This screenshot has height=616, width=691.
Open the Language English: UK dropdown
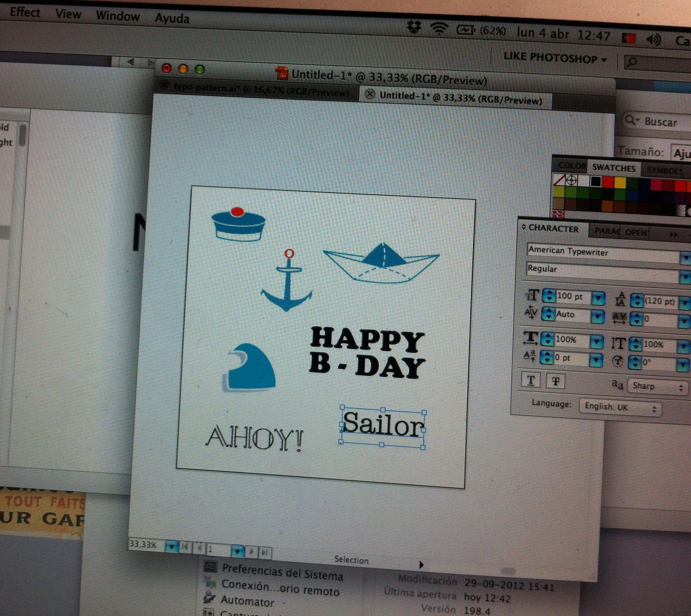(x=620, y=407)
